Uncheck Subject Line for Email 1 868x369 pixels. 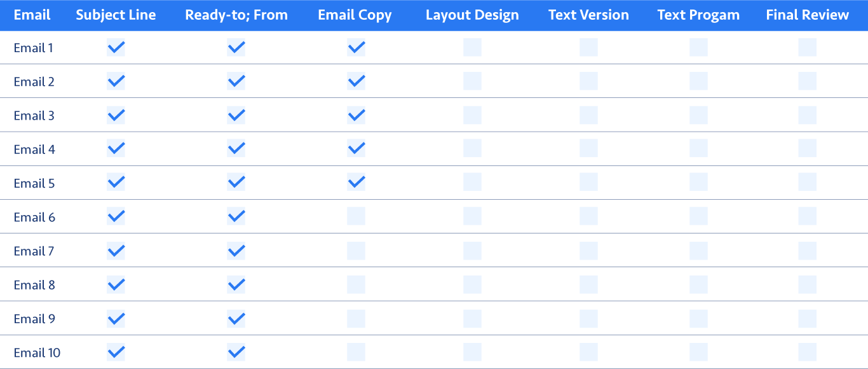[116, 47]
